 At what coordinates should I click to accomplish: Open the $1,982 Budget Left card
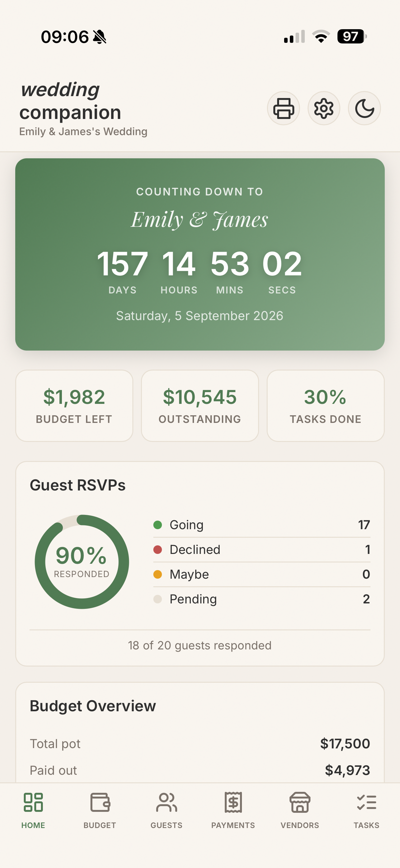(x=74, y=405)
